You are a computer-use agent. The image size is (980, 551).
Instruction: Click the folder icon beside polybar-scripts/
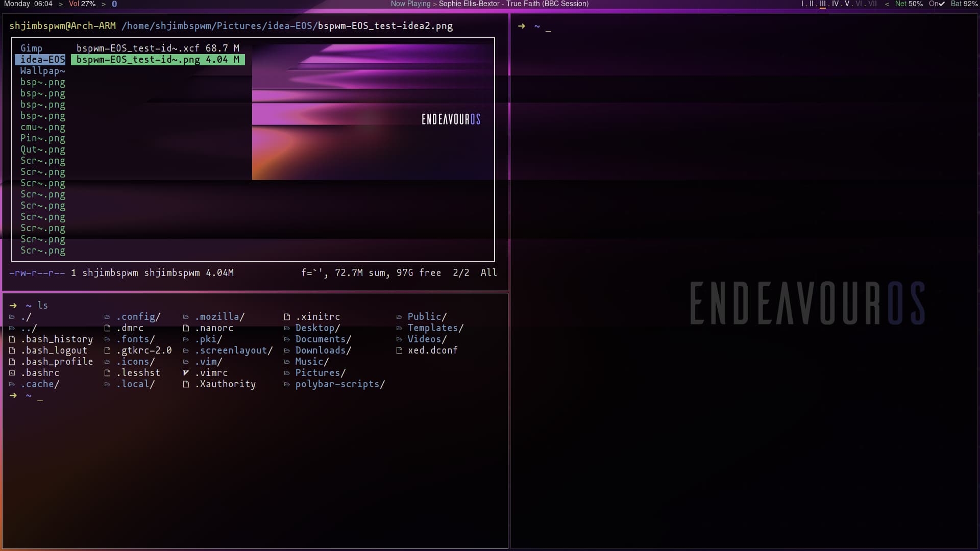coord(287,384)
